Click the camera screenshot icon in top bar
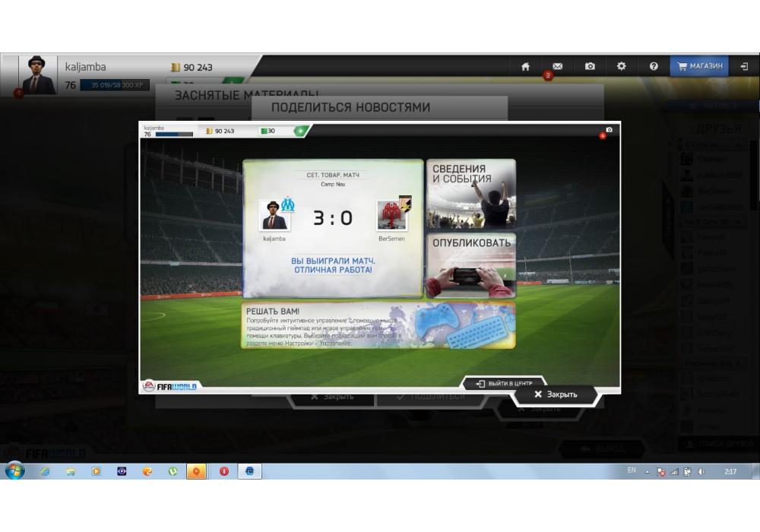Screen dimensions: 760x532 tap(590, 67)
